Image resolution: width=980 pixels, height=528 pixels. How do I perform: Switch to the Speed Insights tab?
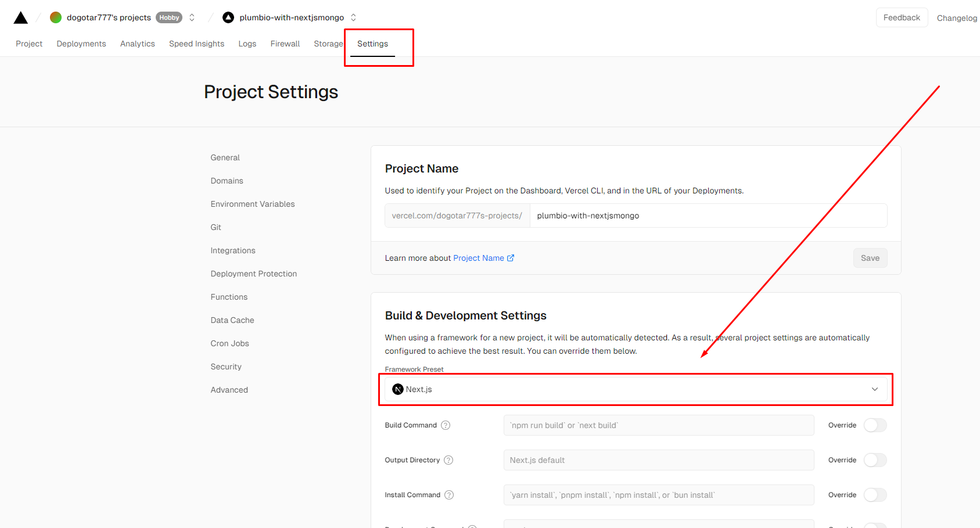[196, 44]
